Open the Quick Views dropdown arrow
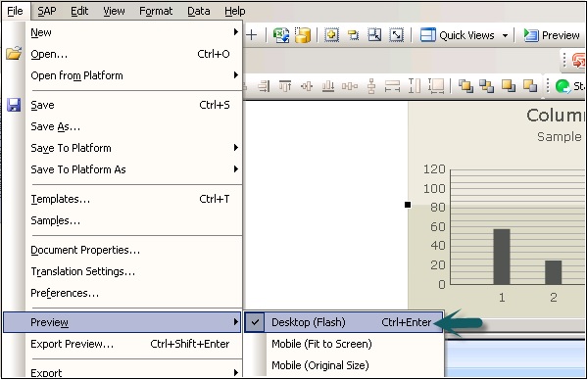 pos(505,35)
